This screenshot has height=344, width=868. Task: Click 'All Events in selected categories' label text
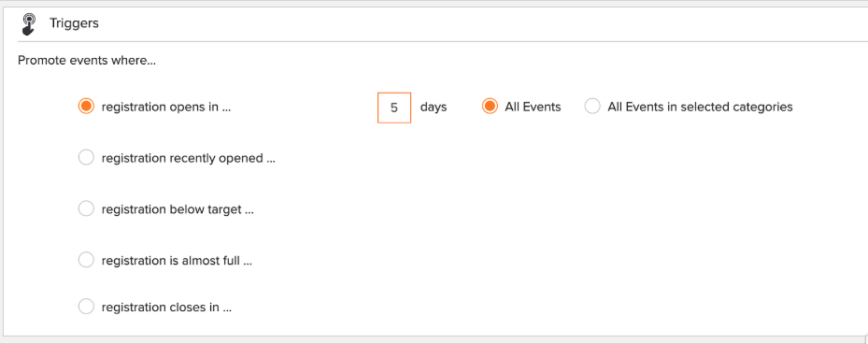point(700,107)
